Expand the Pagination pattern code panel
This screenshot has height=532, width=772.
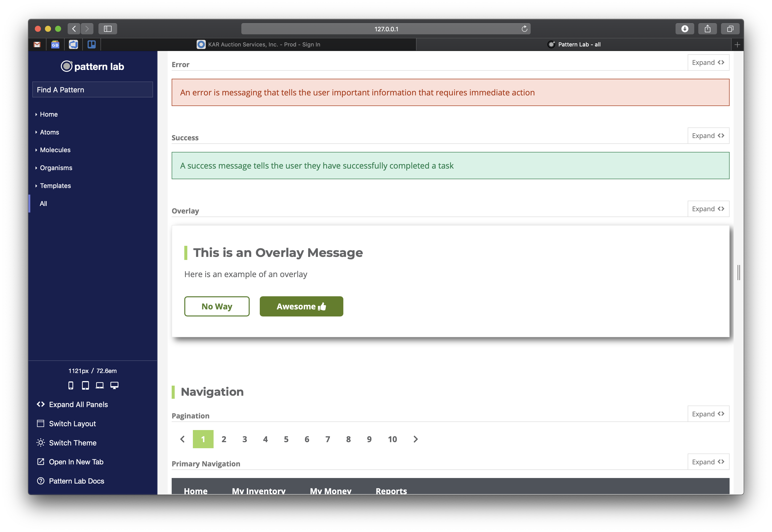tap(708, 414)
